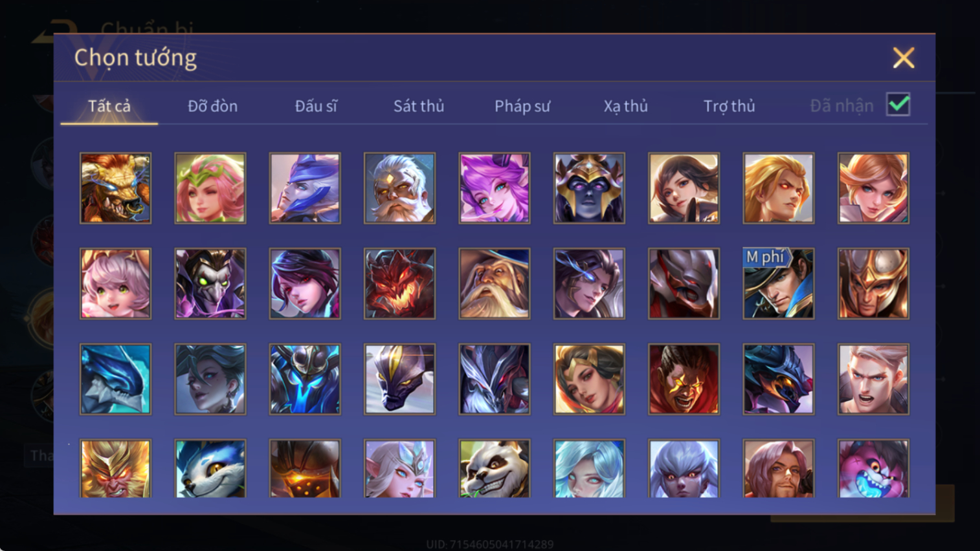Filter by 'Xạ thủ' tab

(x=626, y=106)
